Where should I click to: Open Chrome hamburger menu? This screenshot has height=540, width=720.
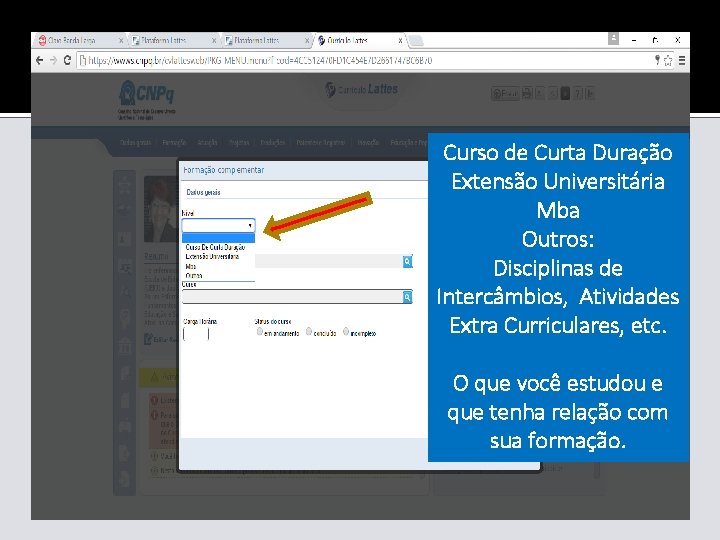point(682,60)
